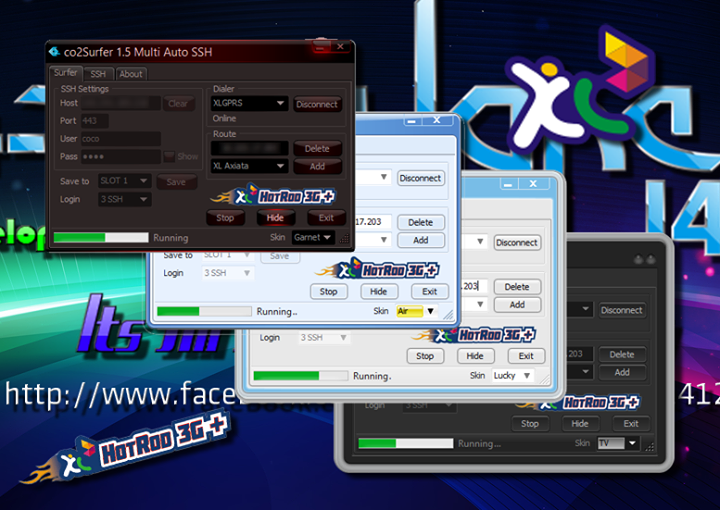The image size is (720, 510).
Task: Open the Login 3 SSH dropdown in the Garnet window
Action: 124,199
